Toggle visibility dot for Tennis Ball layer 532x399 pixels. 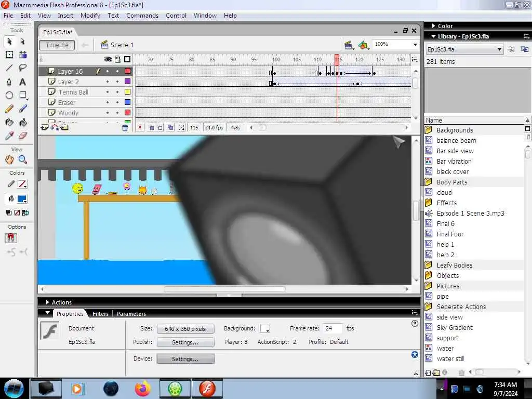(108, 92)
